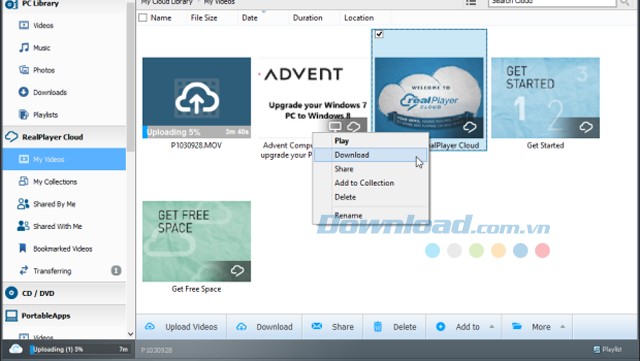Choose Share from the context menu

coord(371,169)
